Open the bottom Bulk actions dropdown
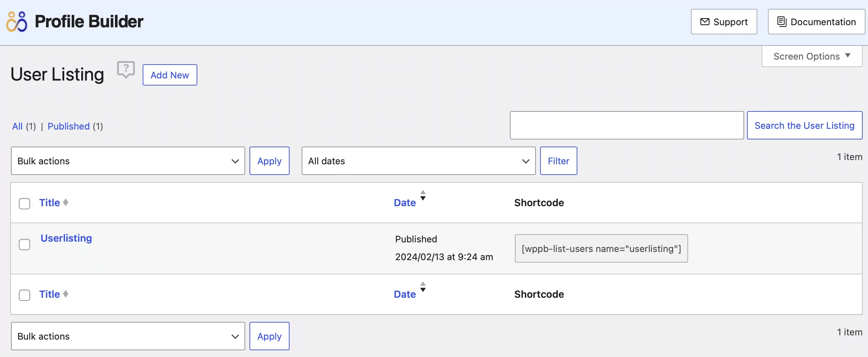 pyautogui.click(x=128, y=336)
